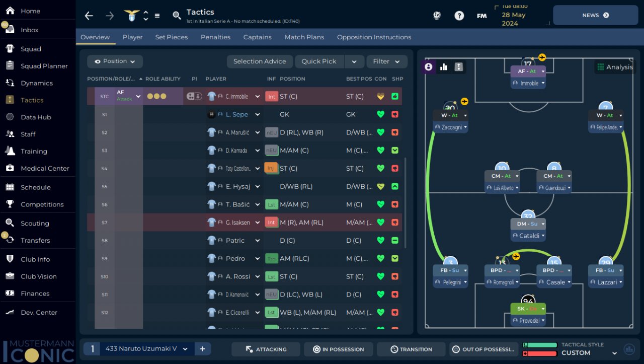Open the Filter dropdown

[x=387, y=61]
